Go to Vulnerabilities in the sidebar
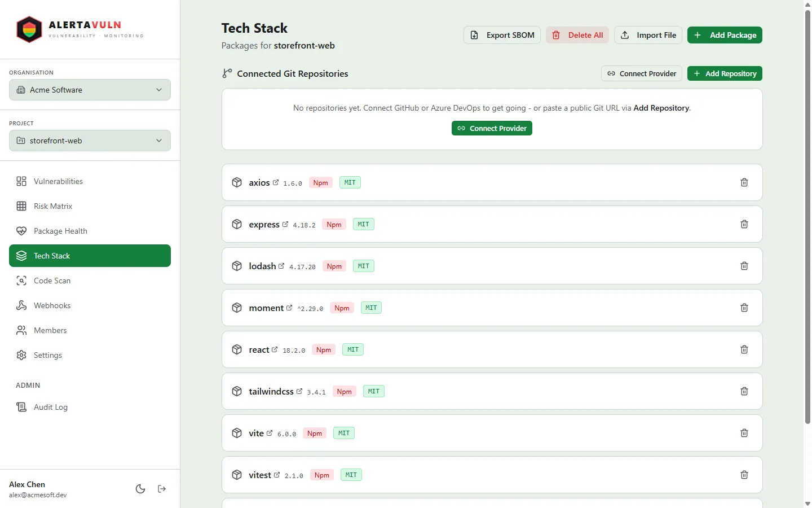This screenshot has width=812, height=508. (x=90, y=181)
